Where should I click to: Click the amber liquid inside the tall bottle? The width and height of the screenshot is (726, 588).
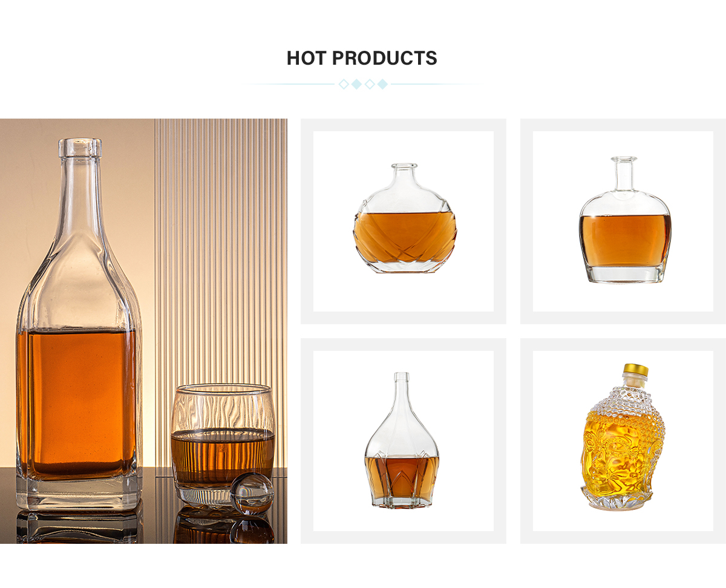77,400
